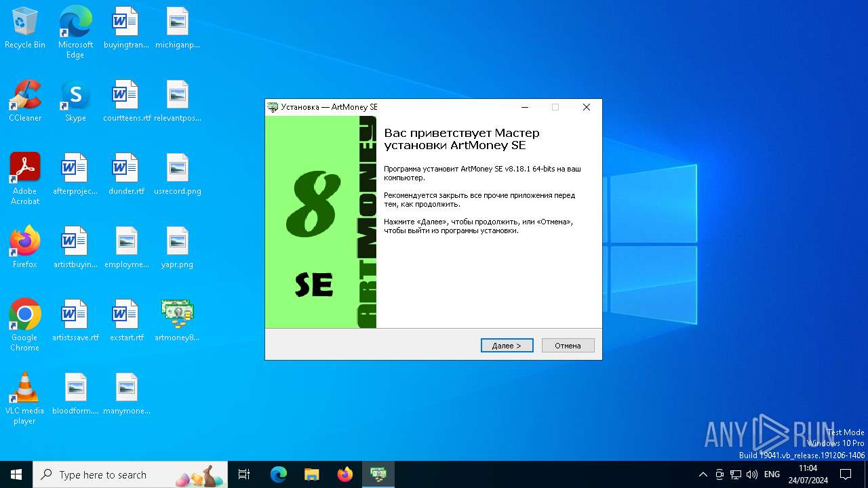Open network settings from the system tray

click(x=736, y=474)
